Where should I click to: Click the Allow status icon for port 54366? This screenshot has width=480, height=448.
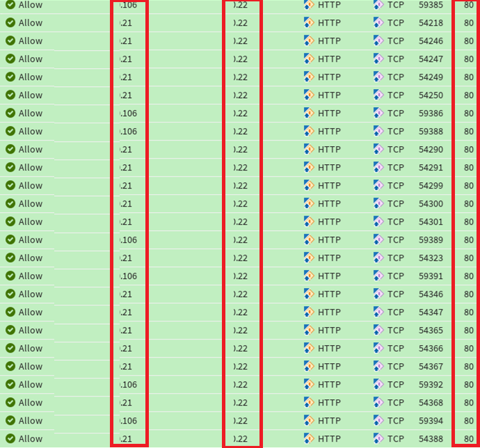pyautogui.click(x=10, y=349)
